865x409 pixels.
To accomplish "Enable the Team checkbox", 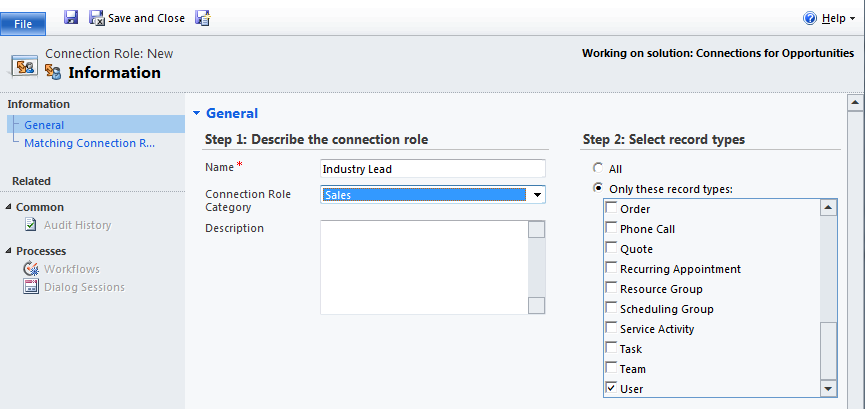I will 612,369.
